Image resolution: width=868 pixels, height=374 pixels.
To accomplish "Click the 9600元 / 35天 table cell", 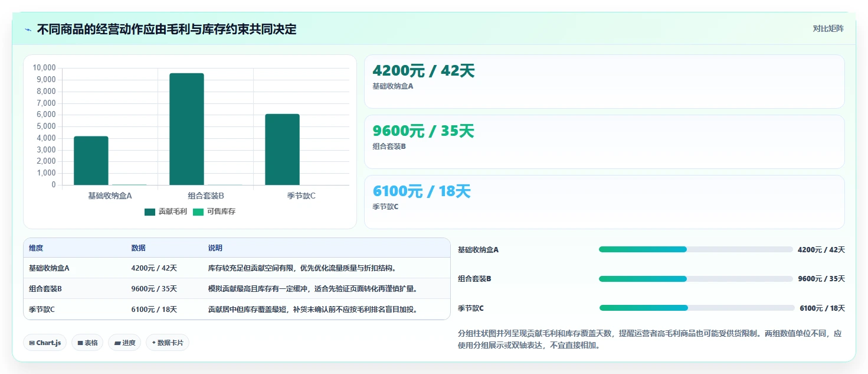I will pyautogui.click(x=154, y=288).
